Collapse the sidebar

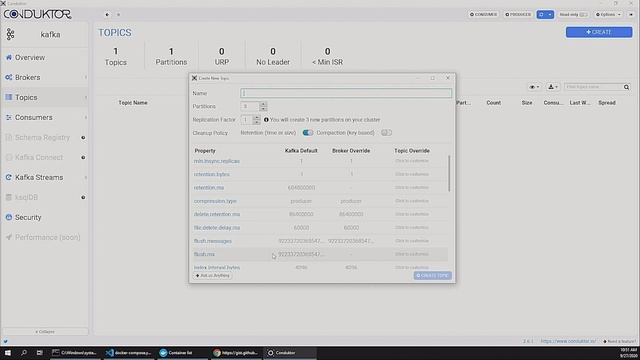pyautogui.click(x=45, y=332)
